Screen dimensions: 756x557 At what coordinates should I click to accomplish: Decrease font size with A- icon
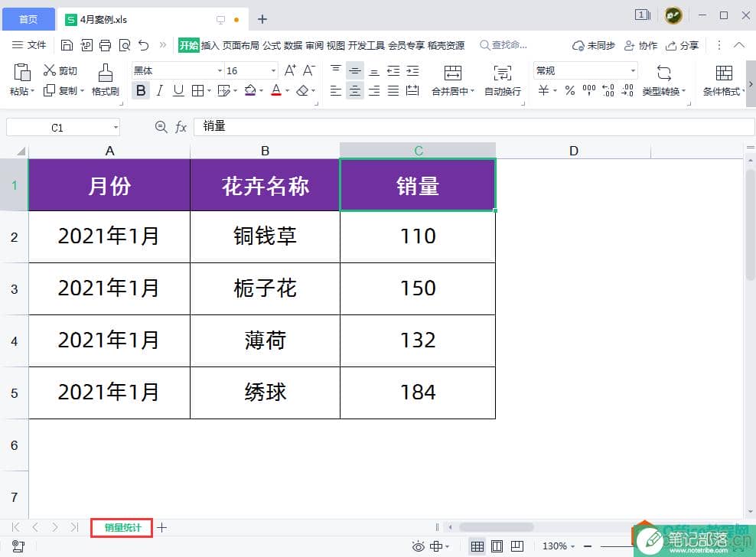click(x=309, y=70)
